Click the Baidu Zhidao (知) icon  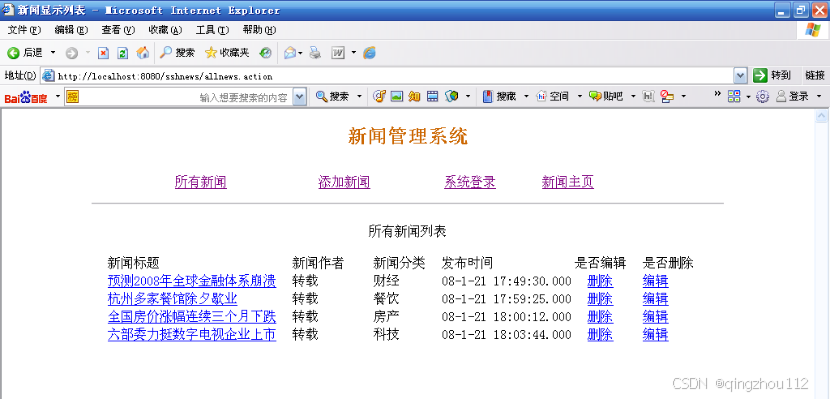tap(414, 96)
